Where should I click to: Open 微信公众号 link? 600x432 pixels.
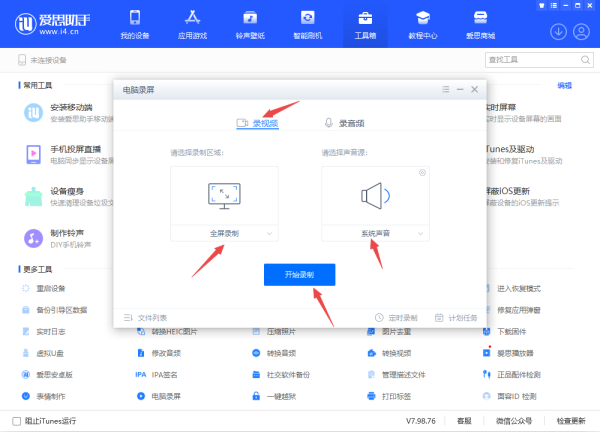(x=514, y=421)
